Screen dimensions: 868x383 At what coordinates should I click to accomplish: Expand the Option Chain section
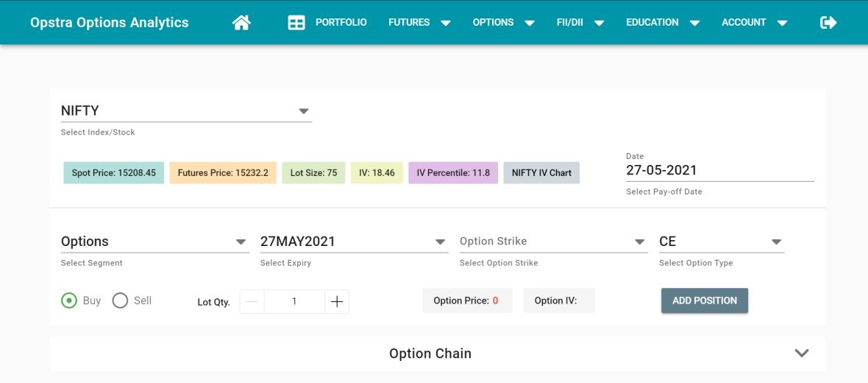(x=802, y=354)
